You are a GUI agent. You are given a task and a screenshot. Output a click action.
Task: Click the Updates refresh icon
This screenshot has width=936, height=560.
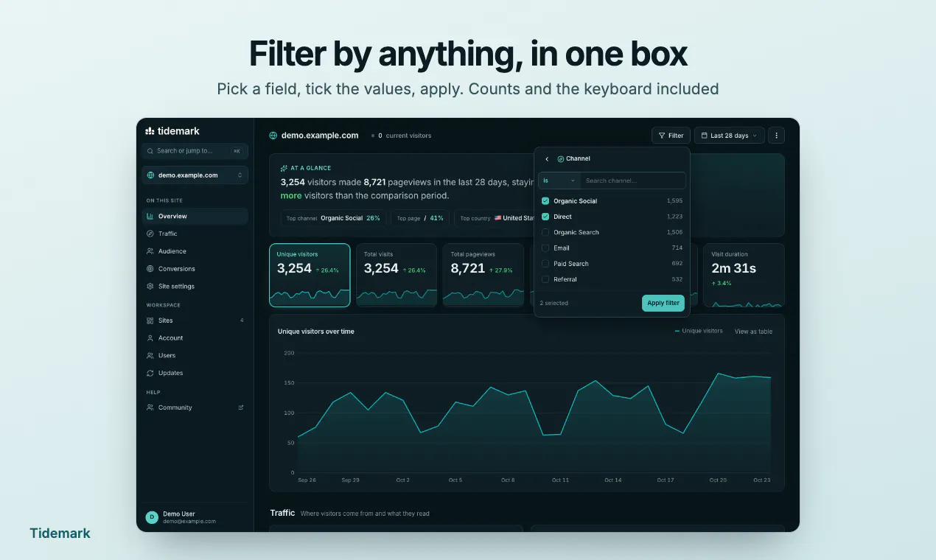click(x=150, y=373)
